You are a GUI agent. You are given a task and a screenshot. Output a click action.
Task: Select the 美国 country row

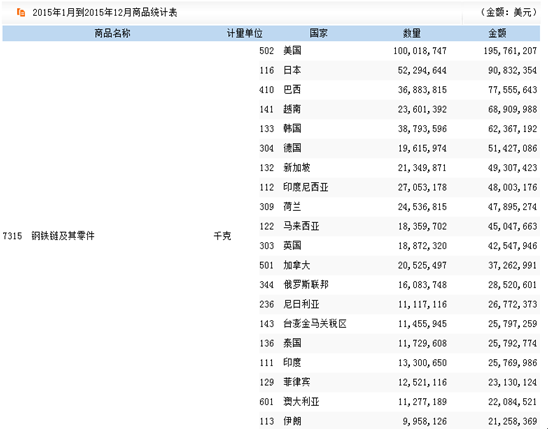point(399,51)
